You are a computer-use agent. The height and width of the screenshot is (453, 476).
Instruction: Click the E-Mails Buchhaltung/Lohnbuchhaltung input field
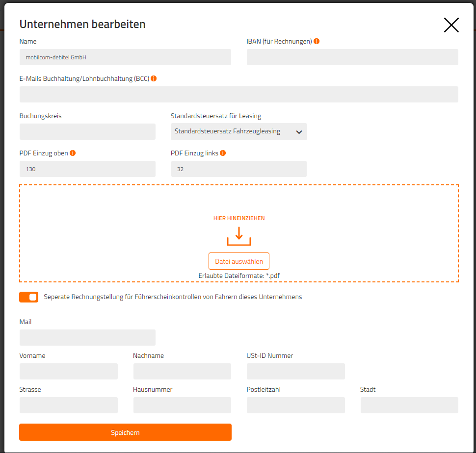tap(239, 94)
